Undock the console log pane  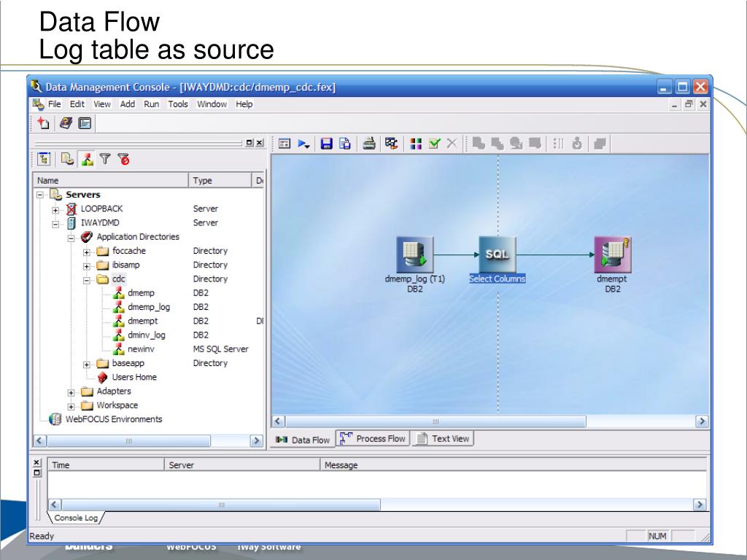(x=36, y=472)
